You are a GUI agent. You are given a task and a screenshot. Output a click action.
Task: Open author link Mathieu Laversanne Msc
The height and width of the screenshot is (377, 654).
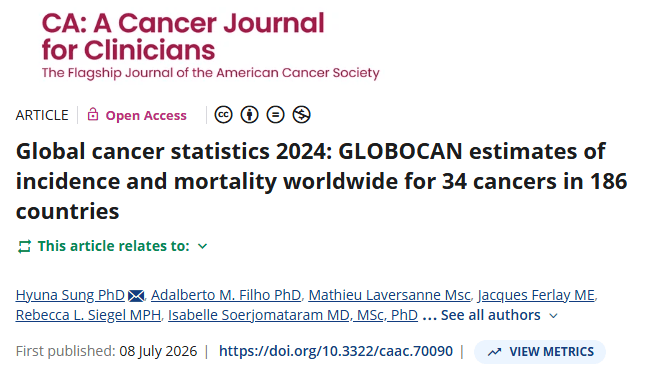coord(389,295)
